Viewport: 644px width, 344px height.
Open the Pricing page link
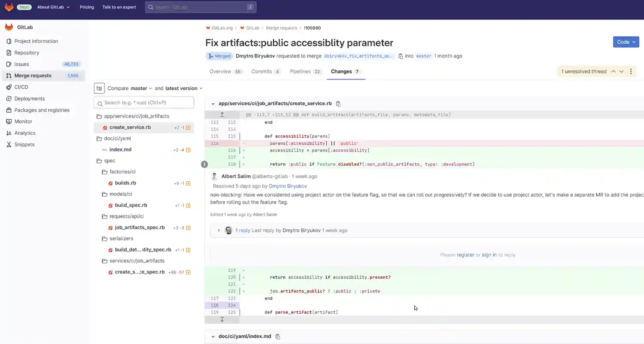pos(87,7)
